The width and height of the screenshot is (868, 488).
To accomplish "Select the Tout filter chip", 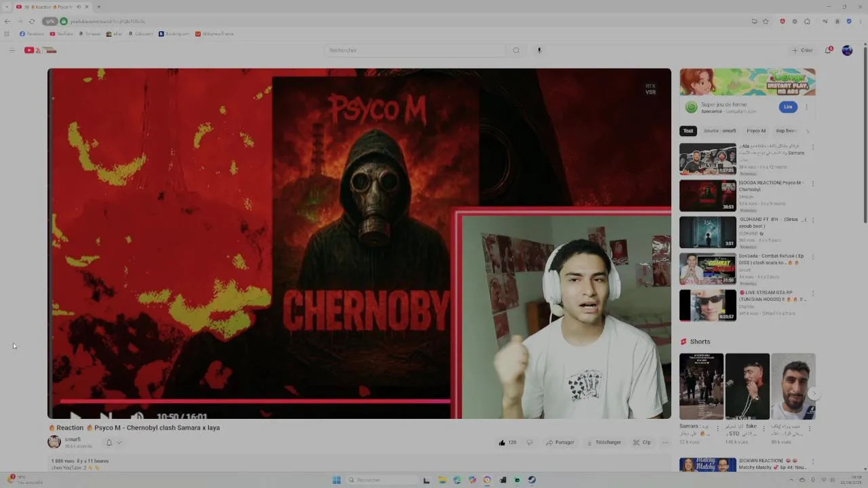I will 688,131.
